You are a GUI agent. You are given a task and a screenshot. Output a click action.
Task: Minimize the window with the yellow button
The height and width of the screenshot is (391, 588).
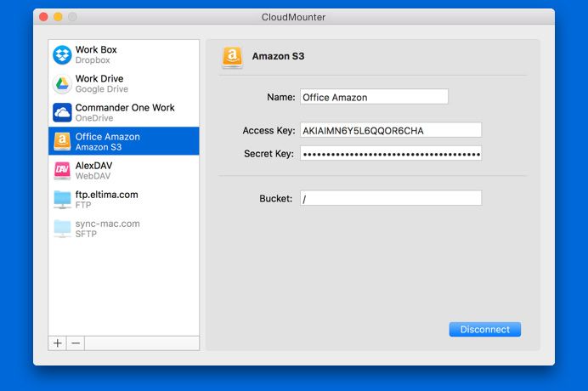click(58, 17)
